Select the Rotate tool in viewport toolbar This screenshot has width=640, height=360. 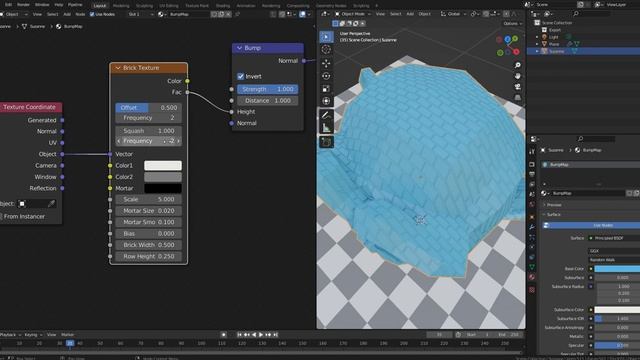326,76
